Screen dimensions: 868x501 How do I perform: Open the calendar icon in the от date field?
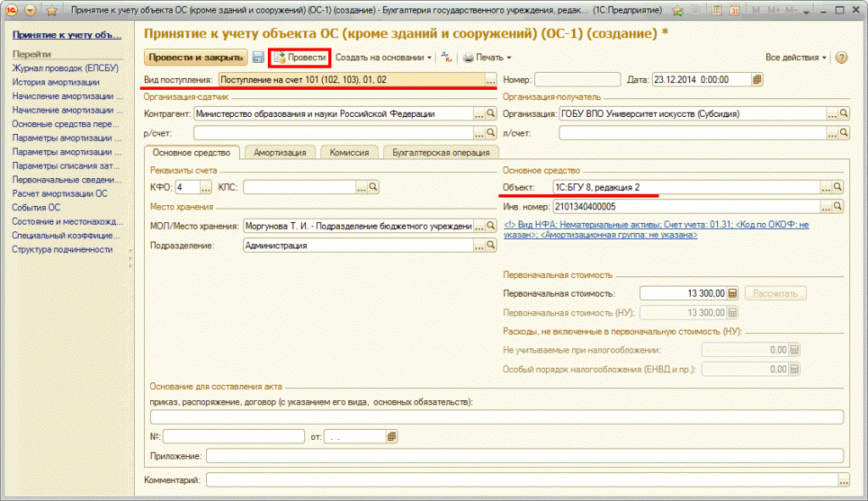[x=392, y=437]
